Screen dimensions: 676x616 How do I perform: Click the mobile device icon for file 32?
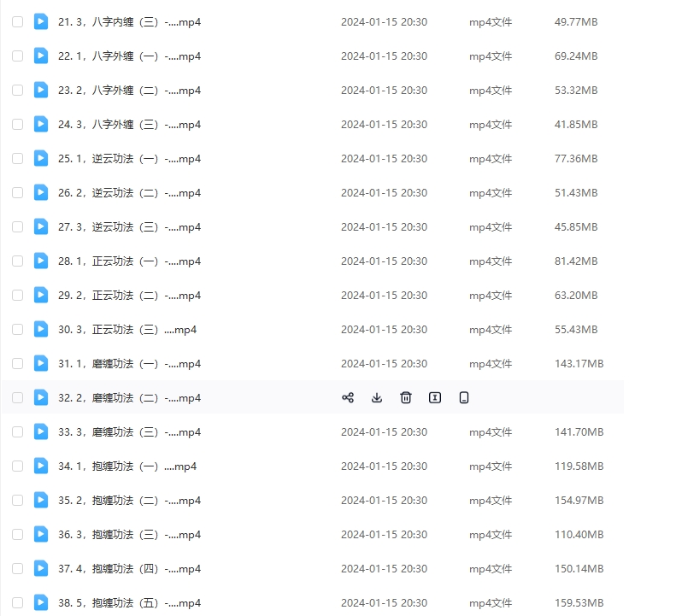coord(464,397)
